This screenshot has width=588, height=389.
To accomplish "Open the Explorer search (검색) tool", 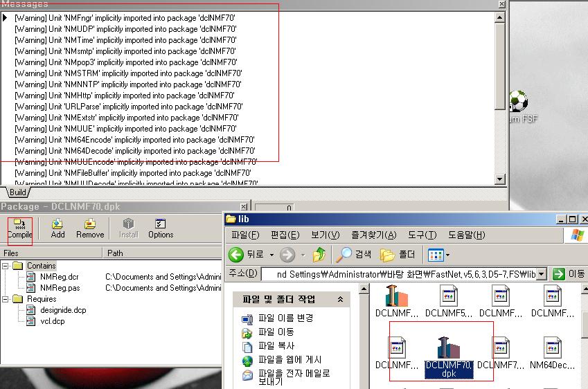I will [x=354, y=254].
